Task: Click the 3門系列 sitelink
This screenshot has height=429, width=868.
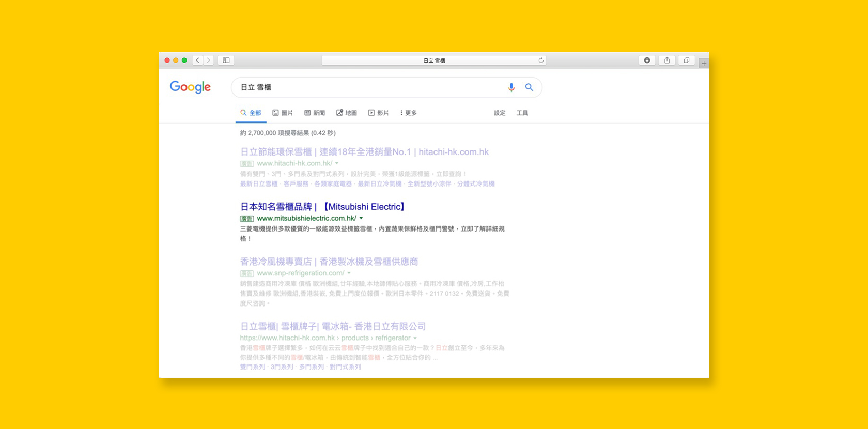Action: [282, 367]
